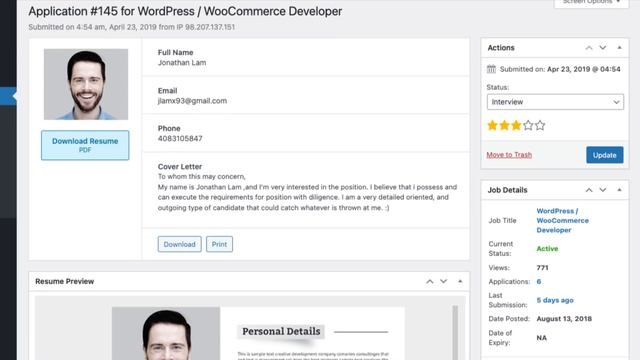
Task: Open the Screen Options dropdown
Action: [591, 2]
